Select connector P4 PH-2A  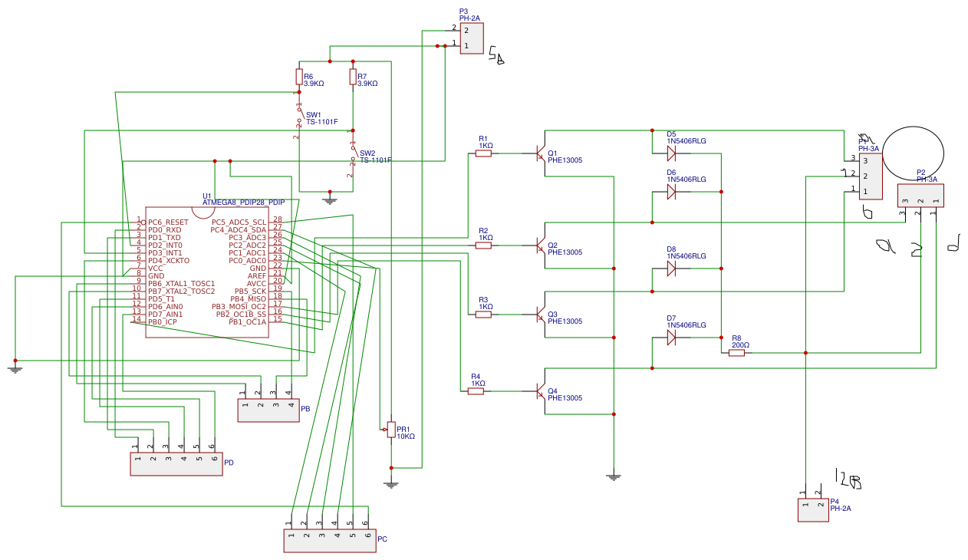point(813,509)
